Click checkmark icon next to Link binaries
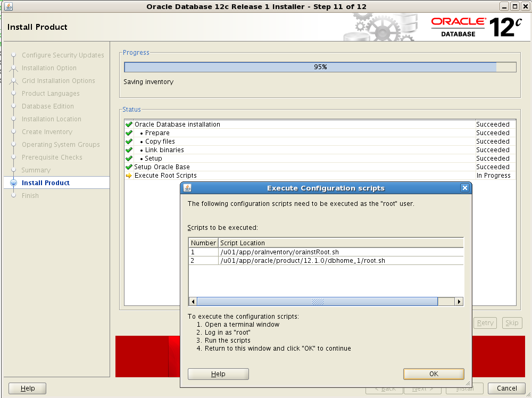This screenshot has width=532, height=398. pyautogui.click(x=128, y=150)
